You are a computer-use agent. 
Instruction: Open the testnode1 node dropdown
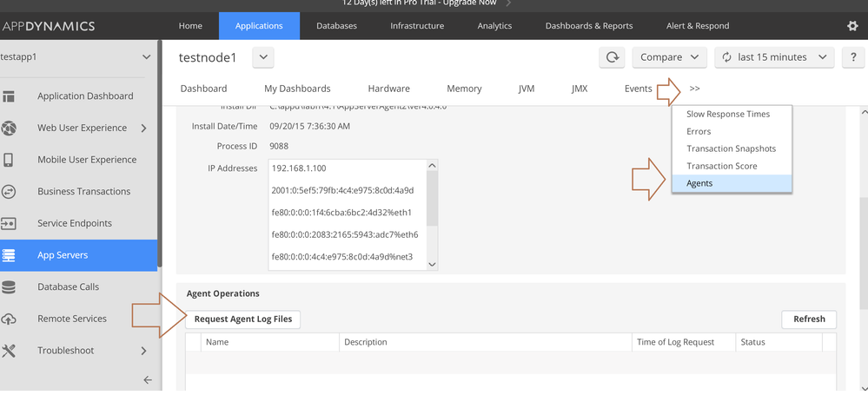(x=263, y=57)
